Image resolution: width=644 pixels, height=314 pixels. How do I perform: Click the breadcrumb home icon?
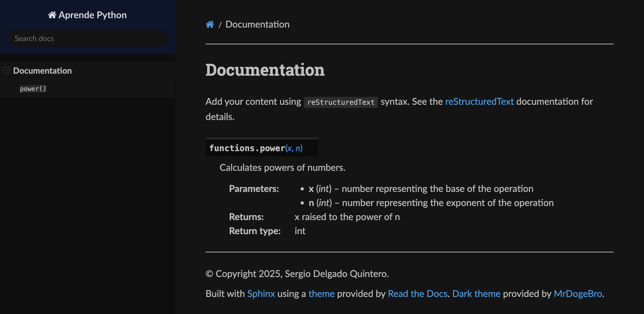tap(210, 24)
